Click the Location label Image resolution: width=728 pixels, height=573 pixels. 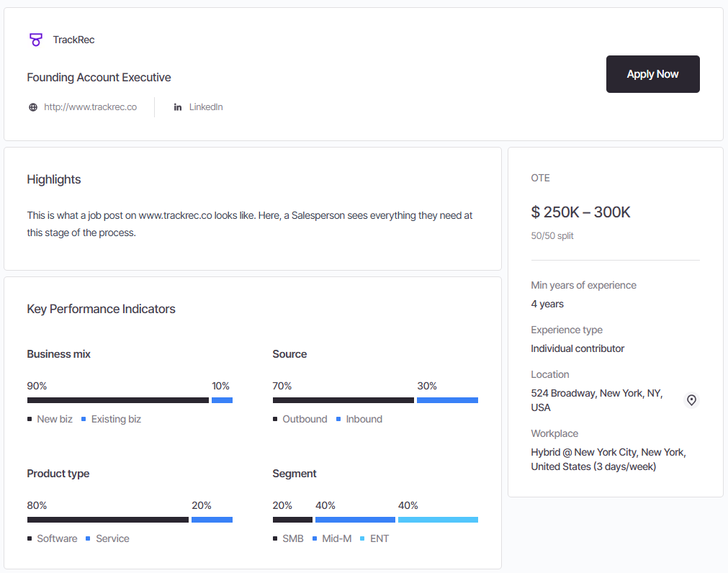[x=549, y=374]
